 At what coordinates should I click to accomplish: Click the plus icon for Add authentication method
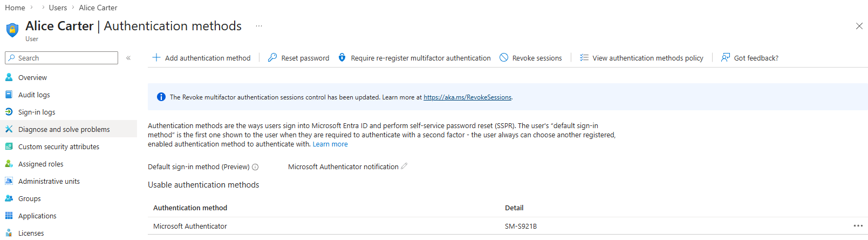(x=156, y=57)
